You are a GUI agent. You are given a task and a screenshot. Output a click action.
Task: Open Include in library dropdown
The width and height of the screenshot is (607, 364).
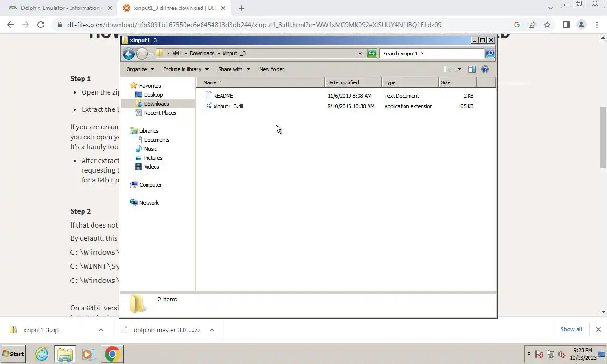coord(186,69)
